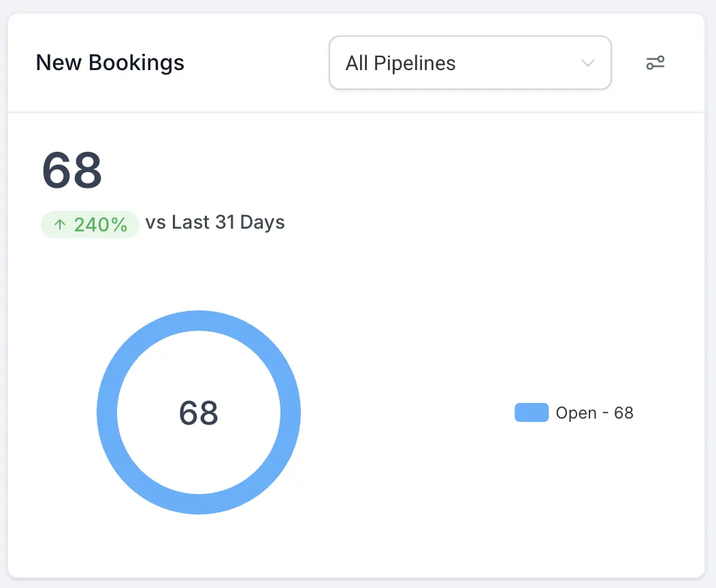The image size is (716, 588).
Task: Click the number 68 in the legend entry
Action: (x=623, y=412)
